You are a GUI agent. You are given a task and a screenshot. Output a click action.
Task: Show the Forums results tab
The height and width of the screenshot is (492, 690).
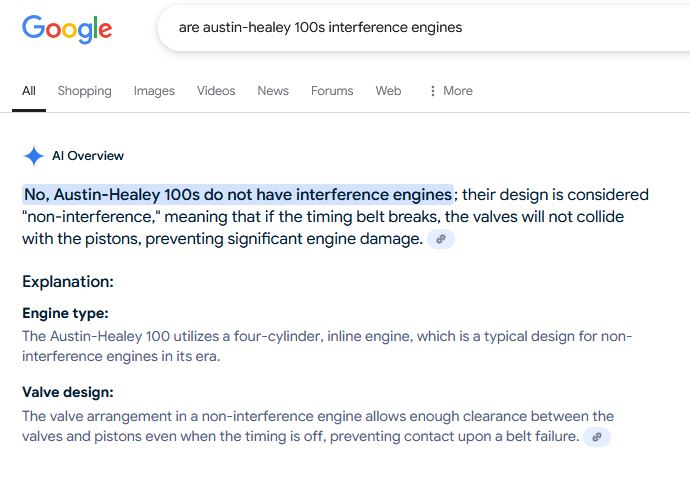(x=332, y=91)
